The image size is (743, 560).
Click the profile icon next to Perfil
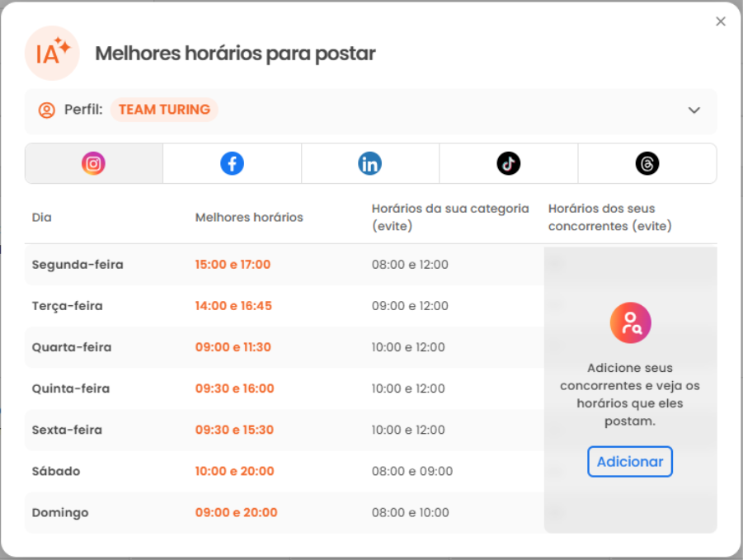tap(47, 109)
